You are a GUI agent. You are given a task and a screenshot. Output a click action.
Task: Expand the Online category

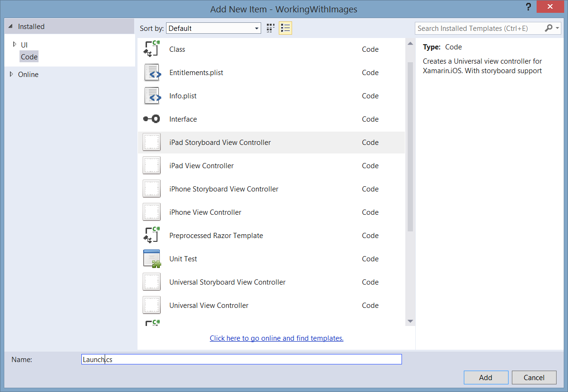(11, 75)
